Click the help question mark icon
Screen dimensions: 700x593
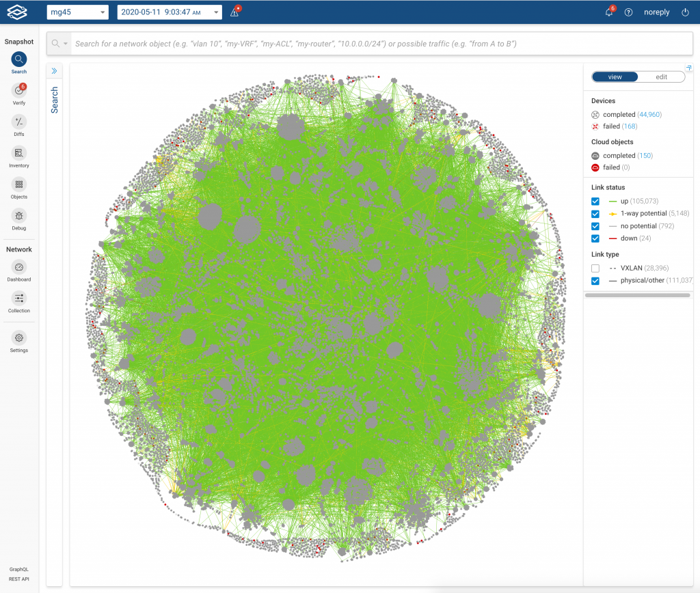tap(629, 12)
